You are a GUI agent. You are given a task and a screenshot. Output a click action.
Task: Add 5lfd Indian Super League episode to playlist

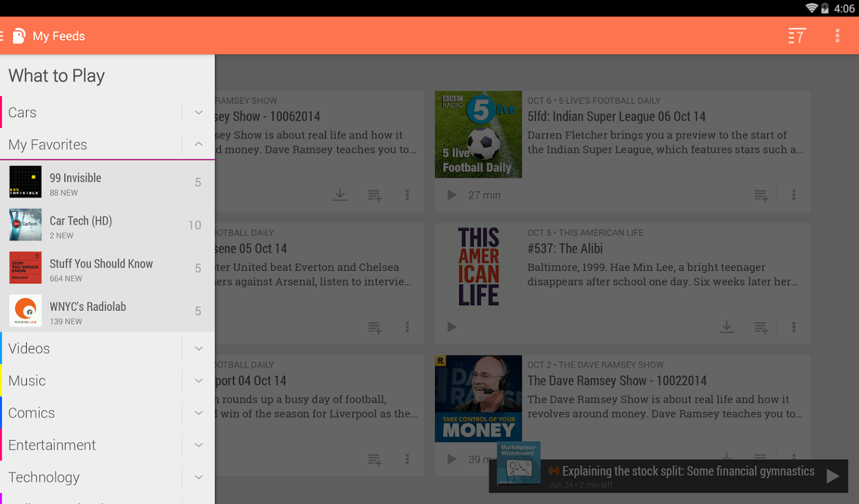761,195
